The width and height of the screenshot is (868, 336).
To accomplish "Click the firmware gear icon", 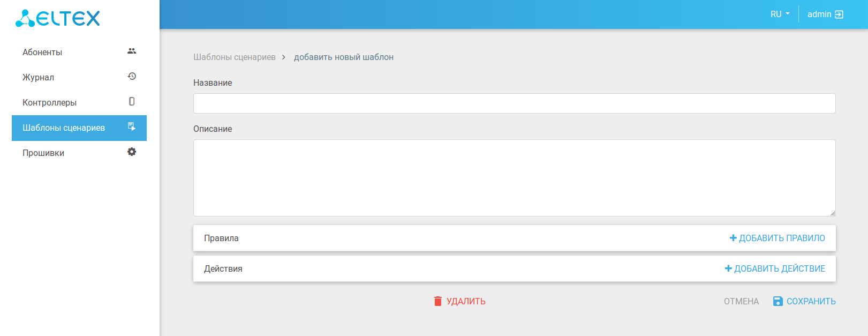I will click(132, 152).
